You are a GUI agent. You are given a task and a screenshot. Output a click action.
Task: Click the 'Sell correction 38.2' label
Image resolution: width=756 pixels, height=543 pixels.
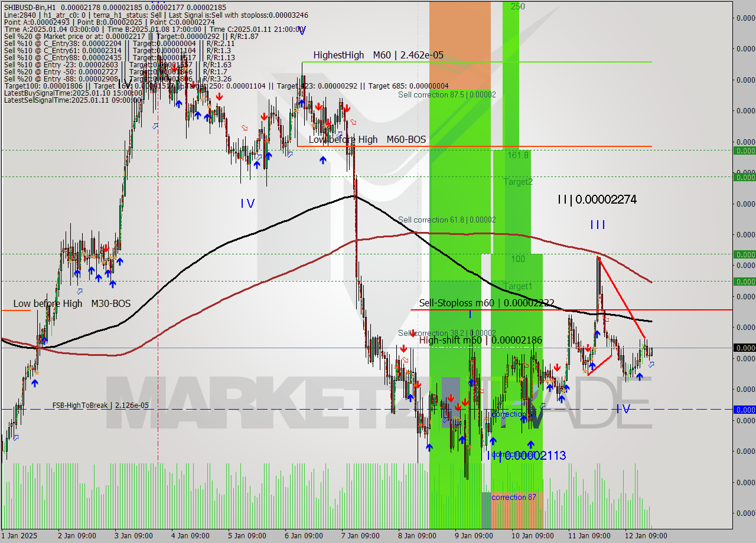pos(447,333)
